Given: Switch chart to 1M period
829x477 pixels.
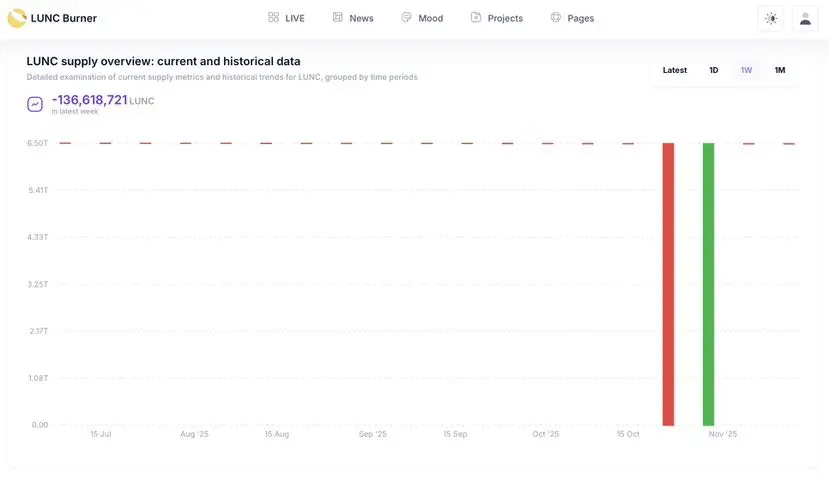Looking at the screenshot, I should point(780,70).
